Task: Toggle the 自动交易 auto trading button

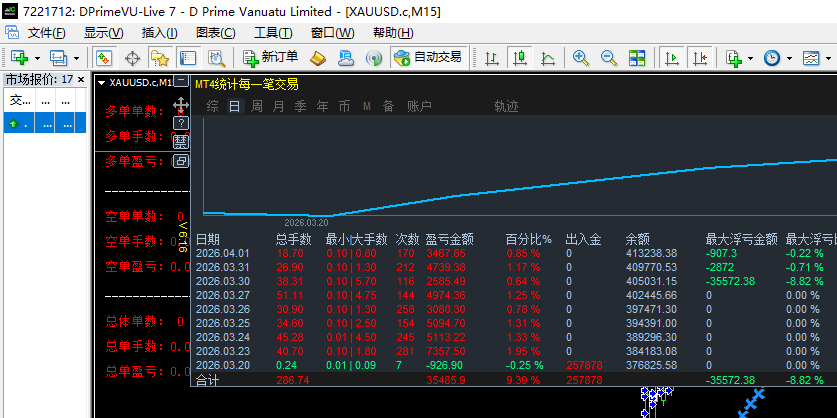Action: tap(429, 57)
